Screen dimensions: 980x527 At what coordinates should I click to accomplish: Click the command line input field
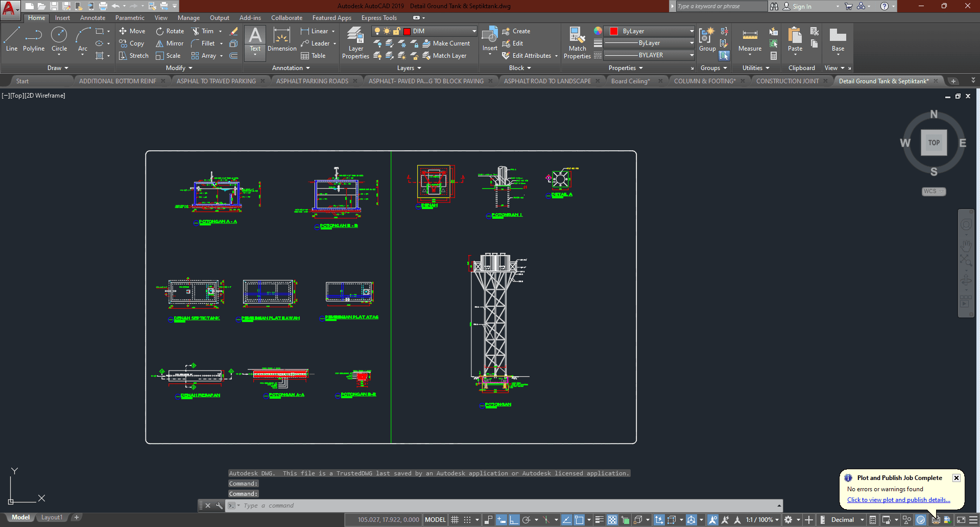coord(506,506)
